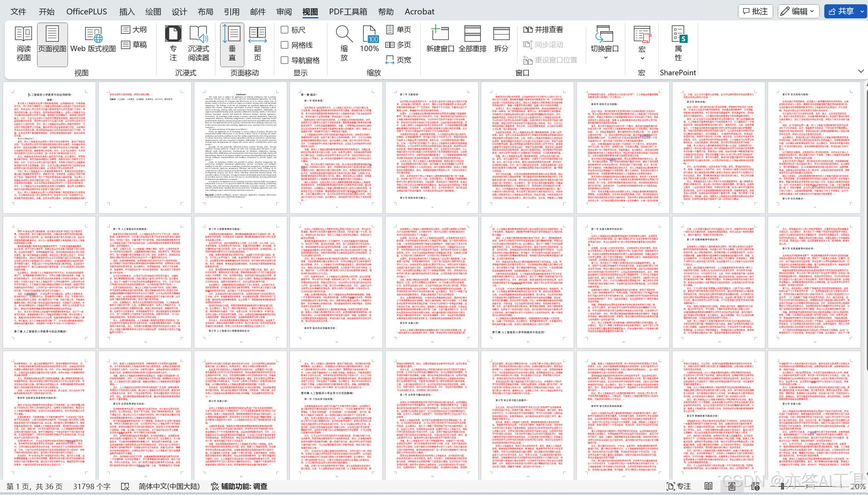Image resolution: width=868 pixels, height=495 pixels.
Task: Adjust the zoom slider in status bar
Action: point(782,486)
